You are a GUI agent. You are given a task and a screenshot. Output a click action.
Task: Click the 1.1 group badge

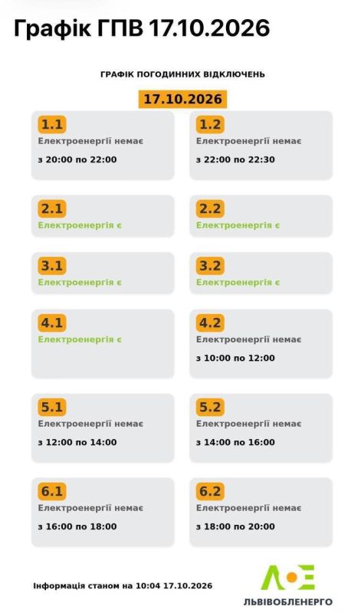52,125
